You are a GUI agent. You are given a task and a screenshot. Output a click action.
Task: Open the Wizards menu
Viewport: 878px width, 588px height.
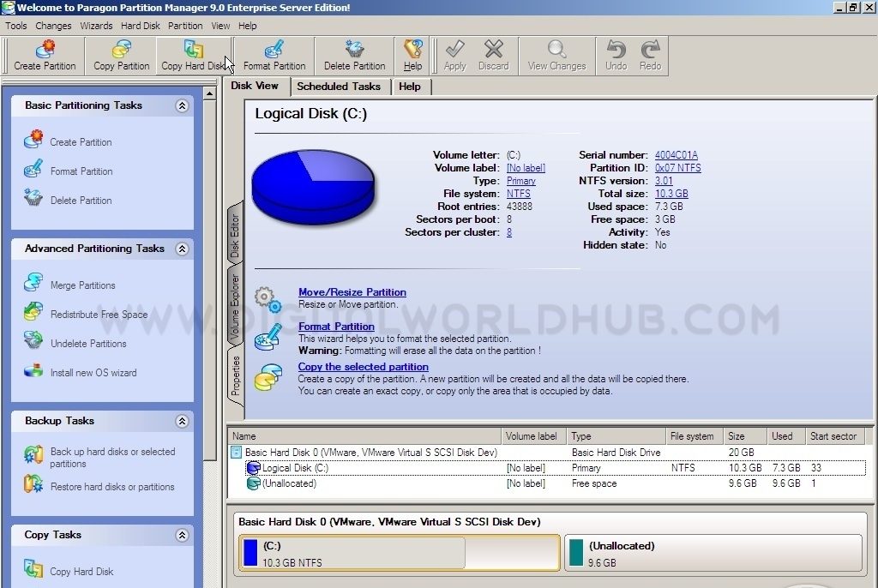click(x=96, y=26)
